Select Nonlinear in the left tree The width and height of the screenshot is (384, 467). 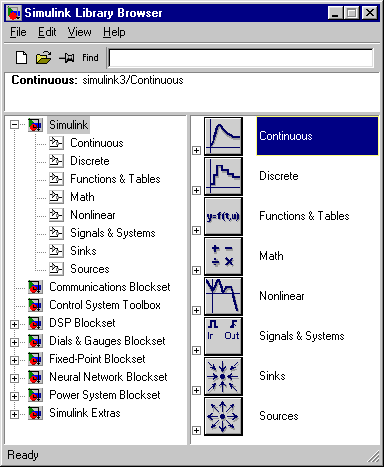[x=93, y=215]
